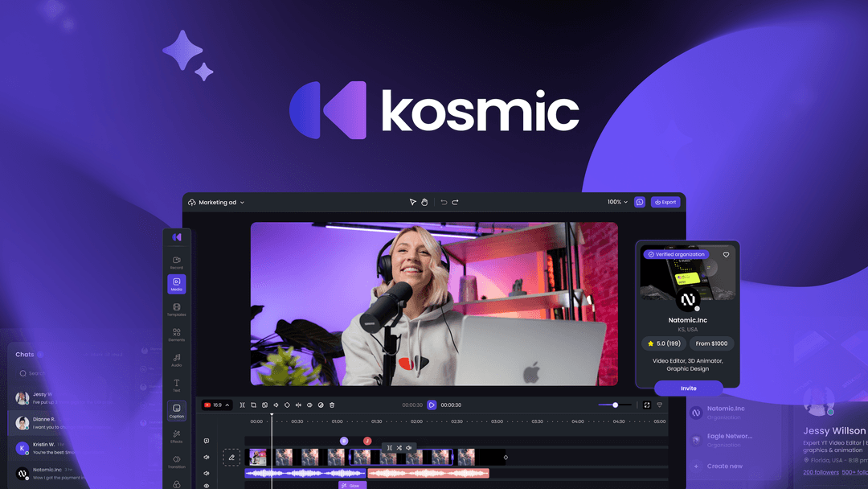Switch to the Record tab in the sidebar
The width and height of the screenshot is (868, 489).
[x=177, y=259]
